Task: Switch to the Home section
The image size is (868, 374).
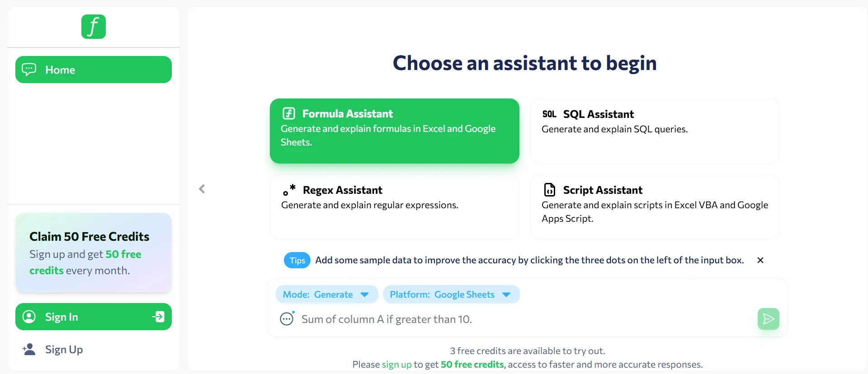Action: click(93, 70)
